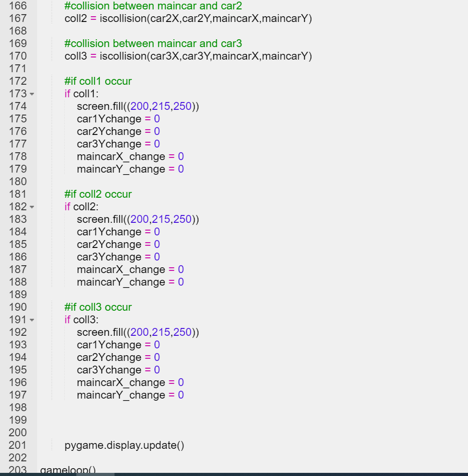Image resolution: width=468 pixels, height=476 pixels.
Task: Click the '#collision between maincar and car3' comment
Action: [x=153, y=43]
